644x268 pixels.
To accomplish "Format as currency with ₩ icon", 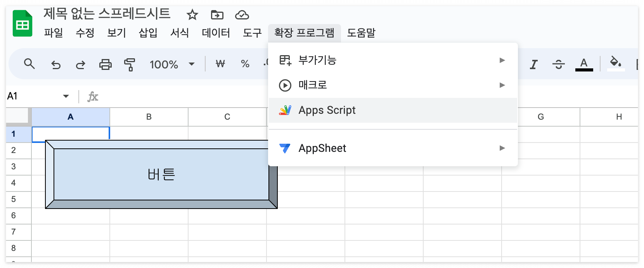I will tap(220, 64).
